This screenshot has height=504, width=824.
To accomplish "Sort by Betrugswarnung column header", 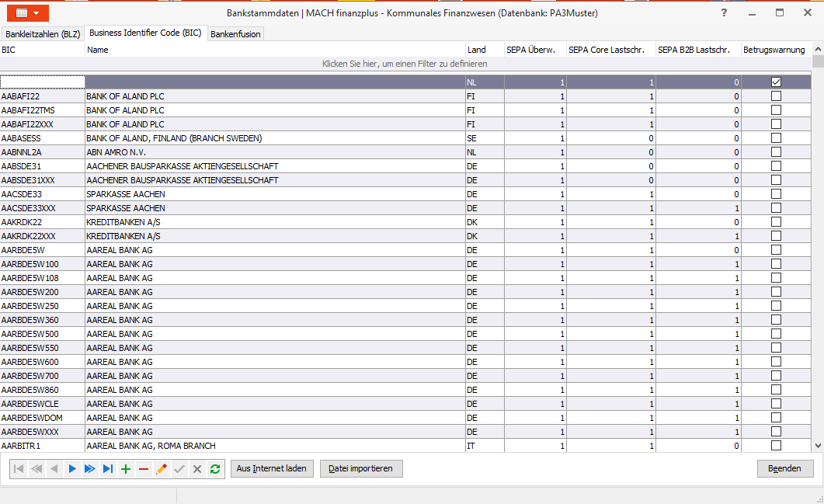I will pos(776,50).
